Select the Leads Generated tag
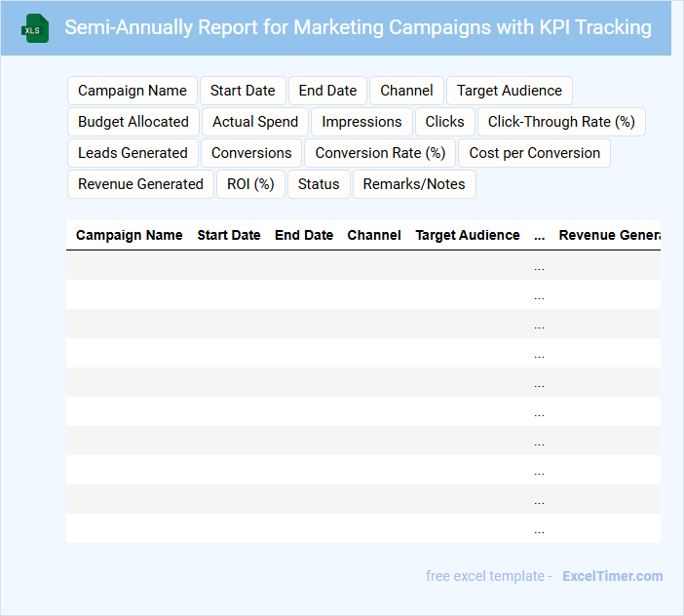 tap(133, 153)
